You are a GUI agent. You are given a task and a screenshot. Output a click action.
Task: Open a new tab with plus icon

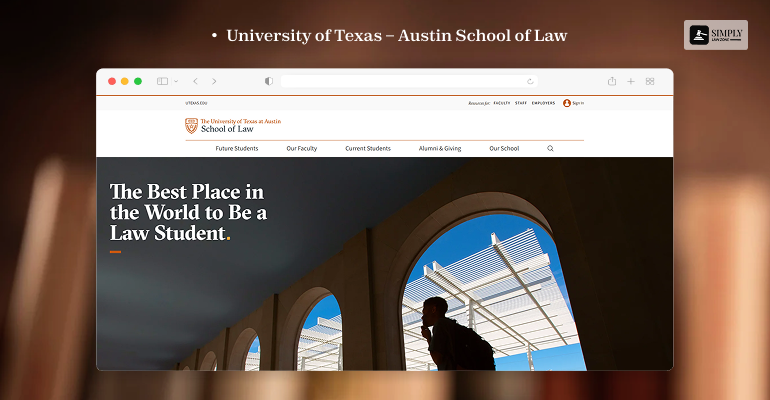631,81
